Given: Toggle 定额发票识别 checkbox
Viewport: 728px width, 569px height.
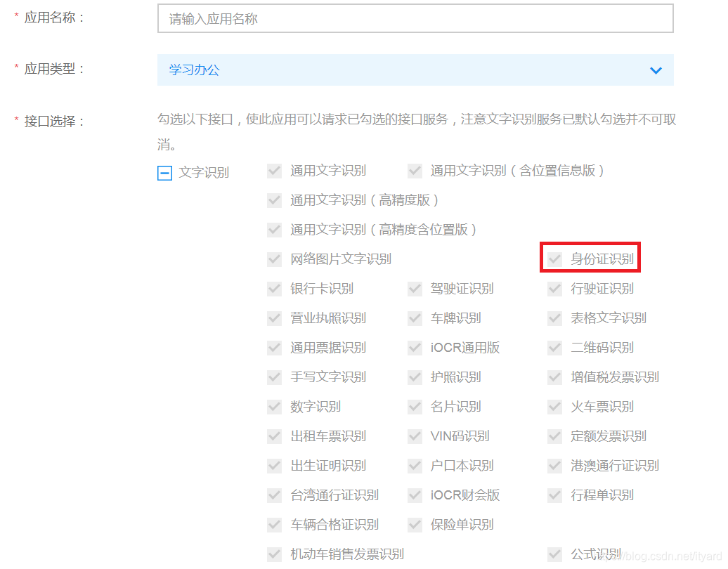Looking at the screenshot, I should (555, 436).
